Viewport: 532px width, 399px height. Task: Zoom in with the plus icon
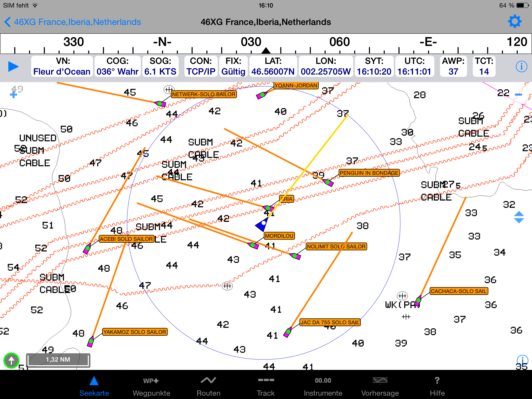14,95
